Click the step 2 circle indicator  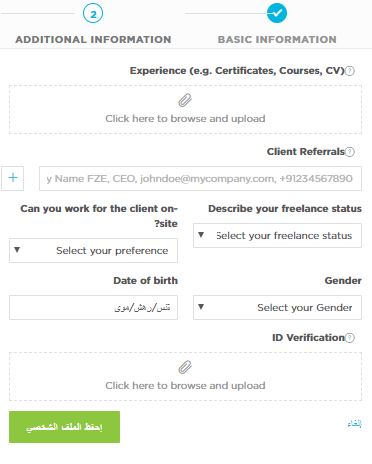(x=93, y=14)
